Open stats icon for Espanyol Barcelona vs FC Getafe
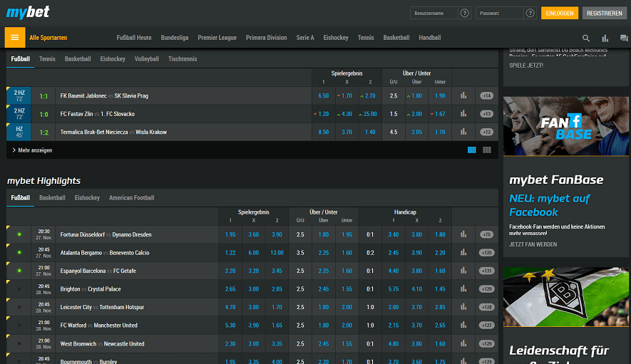Screen dimensions: 631x364 pyautogui.click(x=463, y=271)
